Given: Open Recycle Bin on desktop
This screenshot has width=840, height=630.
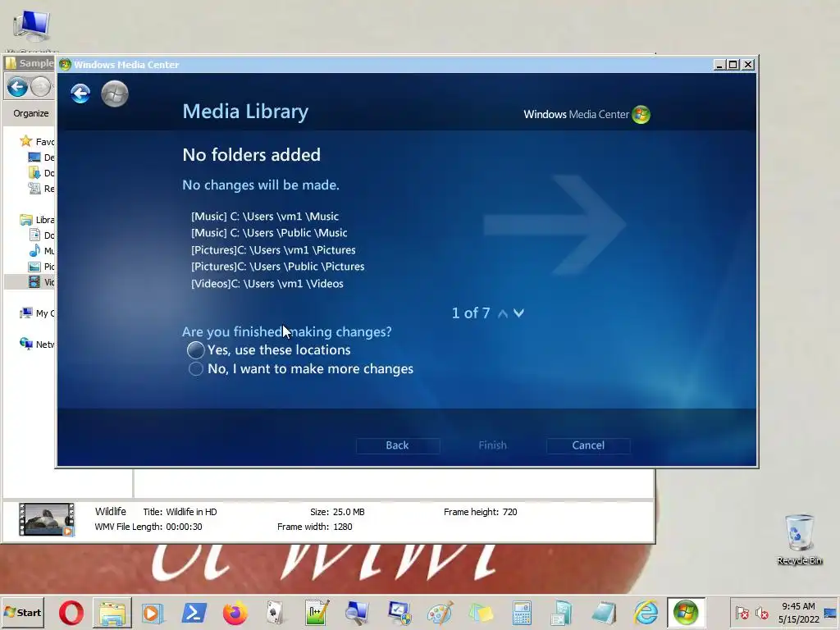Looking at the screenshot, I should 799,540.
